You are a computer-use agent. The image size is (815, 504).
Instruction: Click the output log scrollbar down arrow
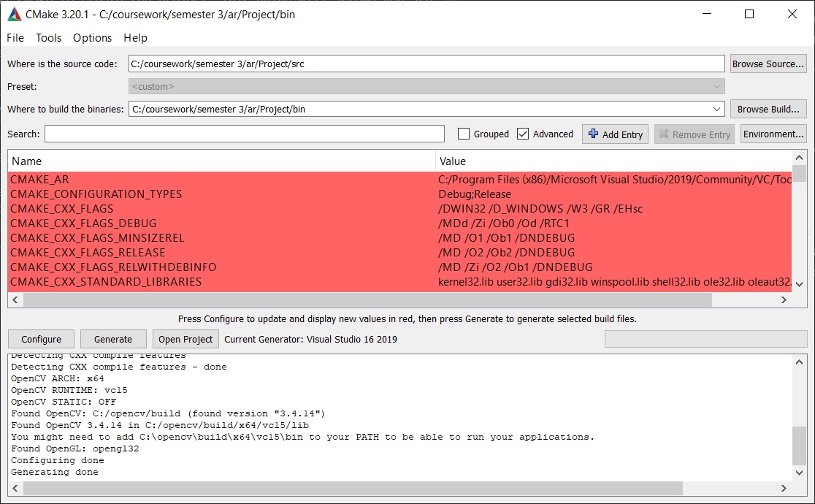click(800, 473)
